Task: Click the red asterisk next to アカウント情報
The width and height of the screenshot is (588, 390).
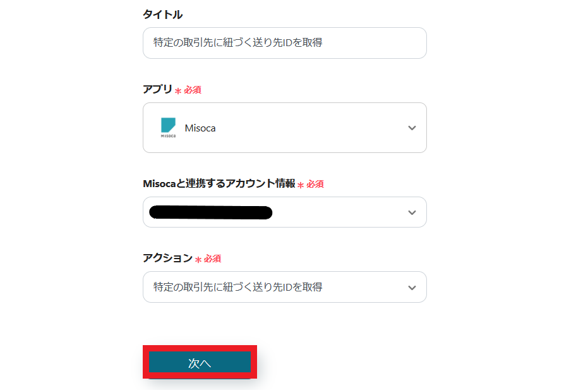Action: (x=301, y=185)
